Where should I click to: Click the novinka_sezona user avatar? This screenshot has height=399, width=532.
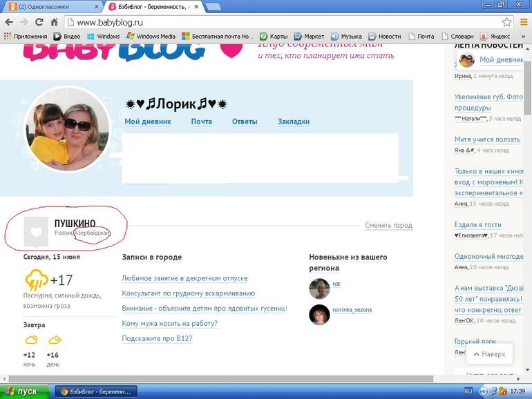tap(319, 315)
